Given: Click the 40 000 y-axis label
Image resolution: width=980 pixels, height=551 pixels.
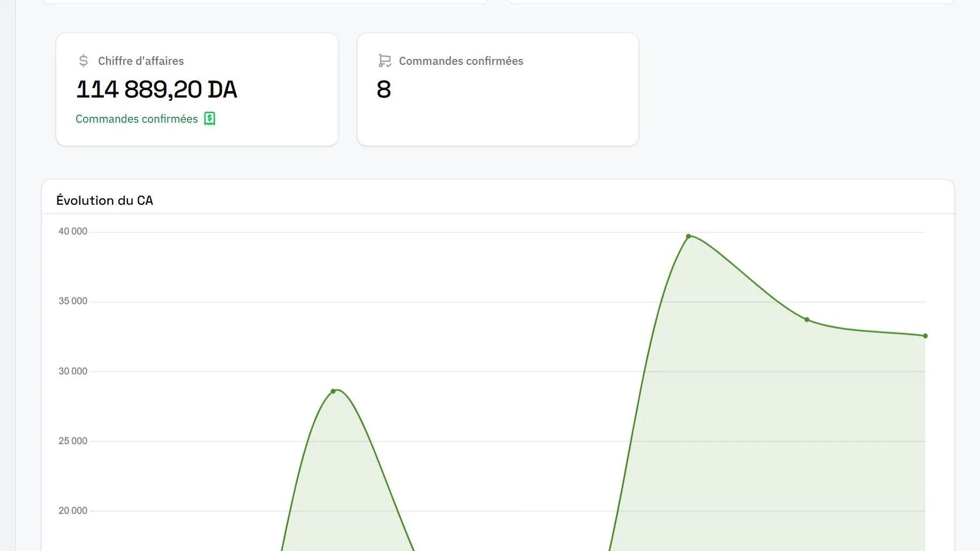Looking at the screenshot, I should 73,232.
